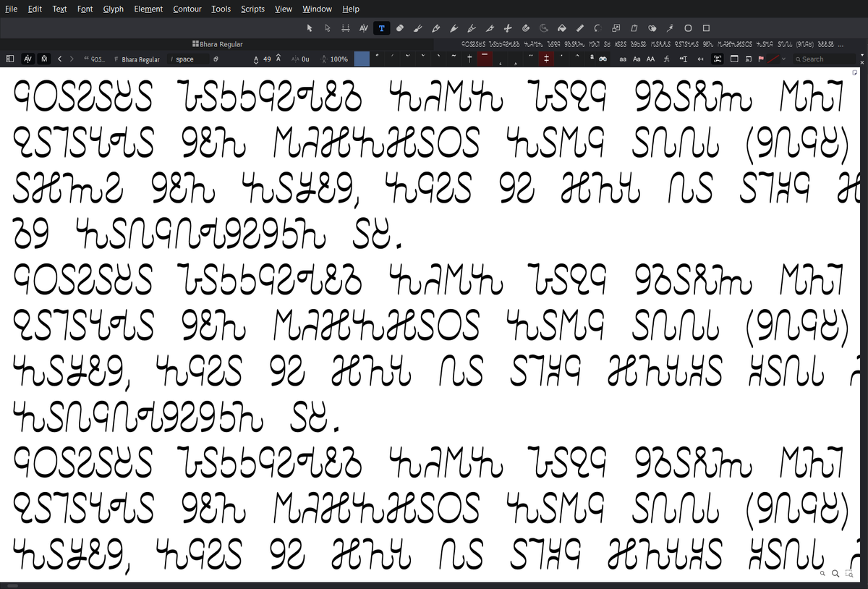This screenshot has width=868, height=589.
Task: Click the cast screen icon next to the flag
Action: (748, 59)
